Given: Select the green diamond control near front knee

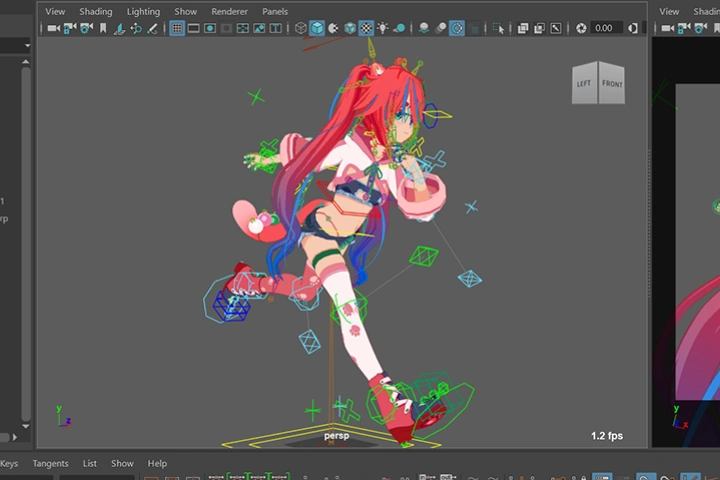Looking at the screenshot, I should [x=423, y=256].
